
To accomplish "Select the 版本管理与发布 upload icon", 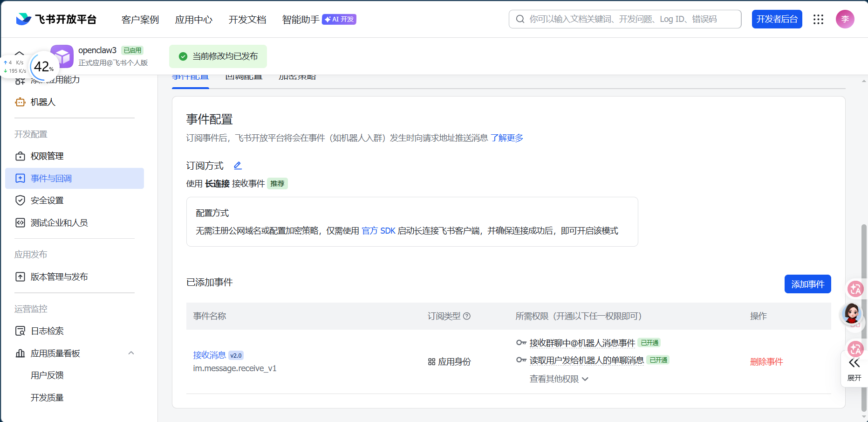I will pos(20,277).
